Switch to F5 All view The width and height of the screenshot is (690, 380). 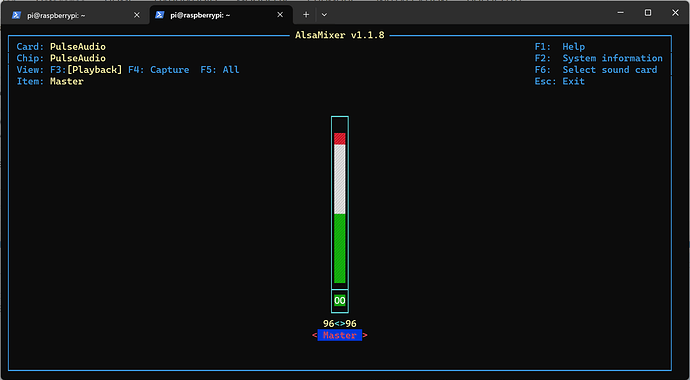click(220, 70)
